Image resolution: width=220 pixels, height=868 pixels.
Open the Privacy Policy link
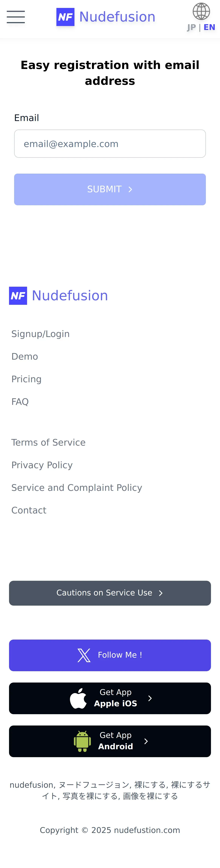pyautogui.click(x=42, y=465)
